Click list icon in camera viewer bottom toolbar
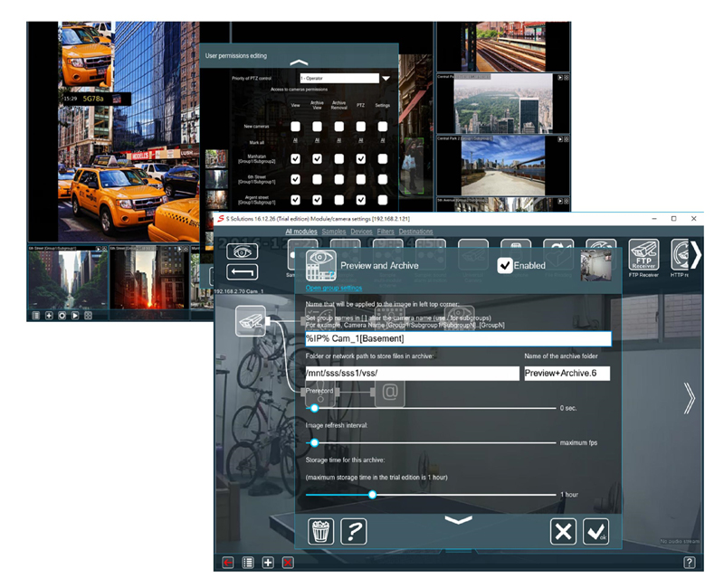Screen dimensions: 724x588 click(36, 316)
